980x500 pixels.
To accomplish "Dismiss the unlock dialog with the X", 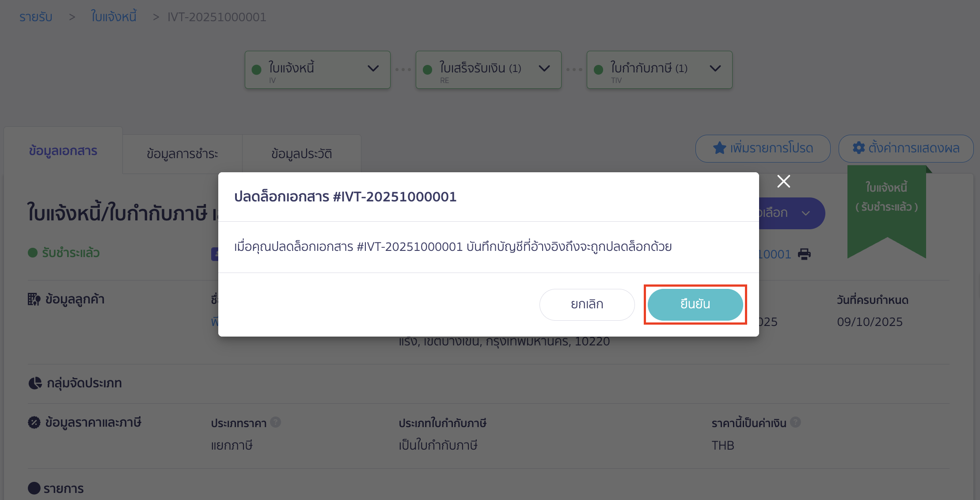I will (x=783, y=181).
